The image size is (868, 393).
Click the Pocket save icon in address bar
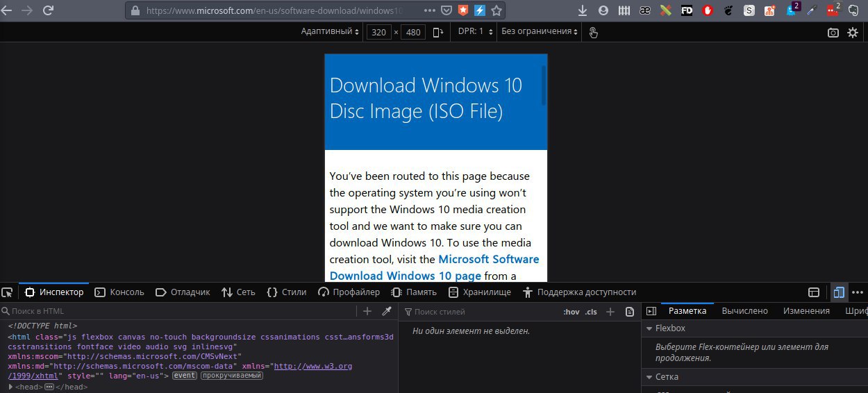pos(446,10)
